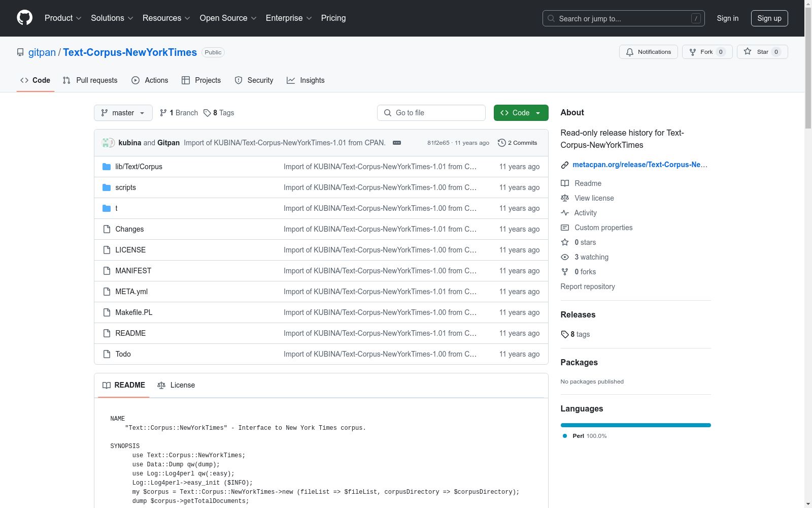812x508 pixels.
Task: Click the MANIFEST file icon
Action: click(x=107, y=271)
